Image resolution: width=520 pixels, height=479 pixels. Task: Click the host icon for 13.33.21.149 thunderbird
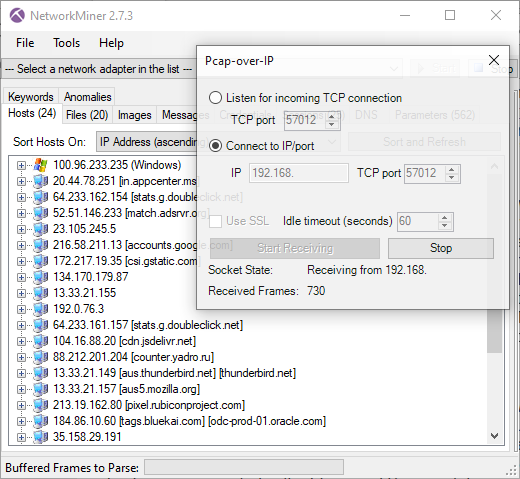41,373
